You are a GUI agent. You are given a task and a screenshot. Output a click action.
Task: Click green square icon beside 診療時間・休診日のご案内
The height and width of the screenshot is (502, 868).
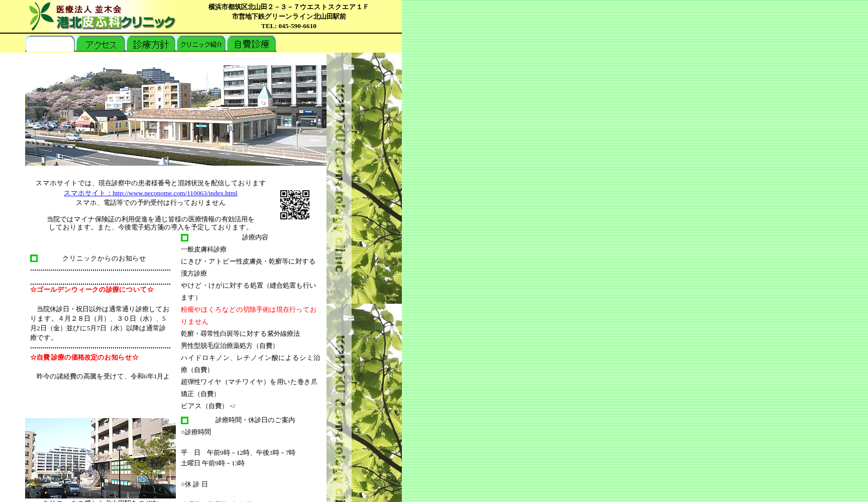tap(184, 420)
